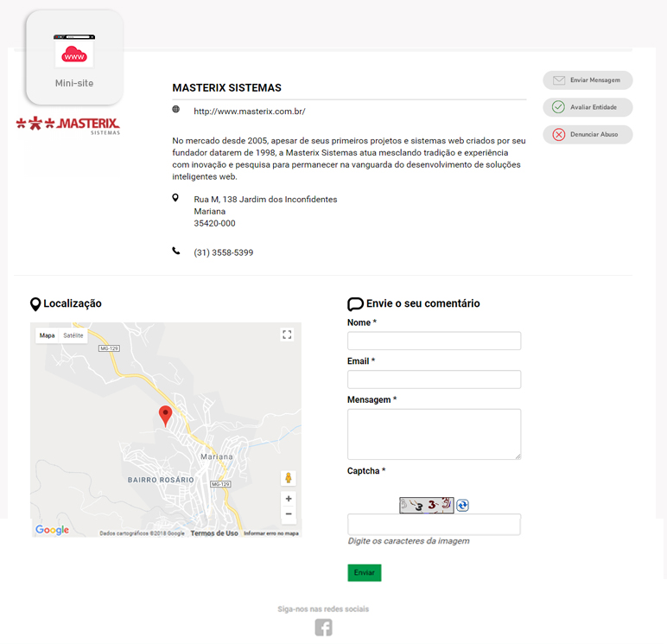Switch the map to Satélite view
Viewport: 667px width, 644px height.
pos(73,335)
